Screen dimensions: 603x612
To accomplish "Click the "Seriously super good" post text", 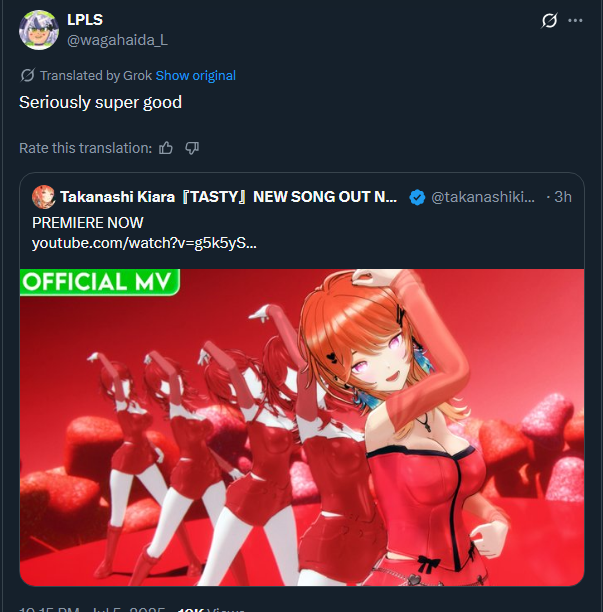I will tap(100, 102).
